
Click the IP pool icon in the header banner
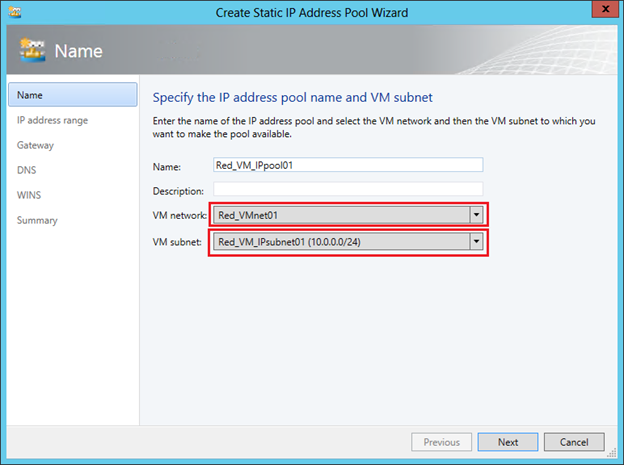(33, 50)
